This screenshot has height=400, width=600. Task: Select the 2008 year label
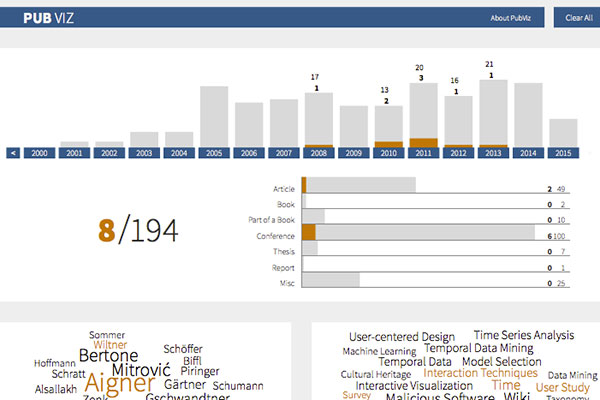point(319,153)
